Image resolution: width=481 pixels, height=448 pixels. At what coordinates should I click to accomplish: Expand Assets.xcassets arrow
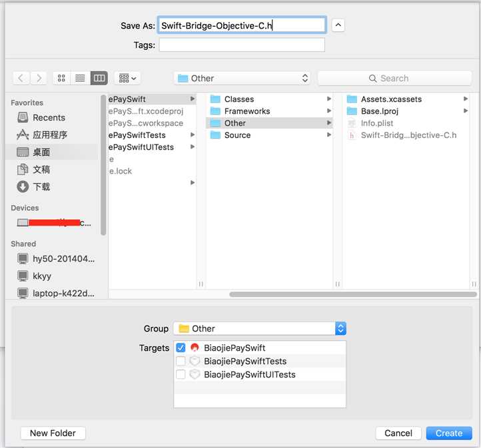pos(465,99)
